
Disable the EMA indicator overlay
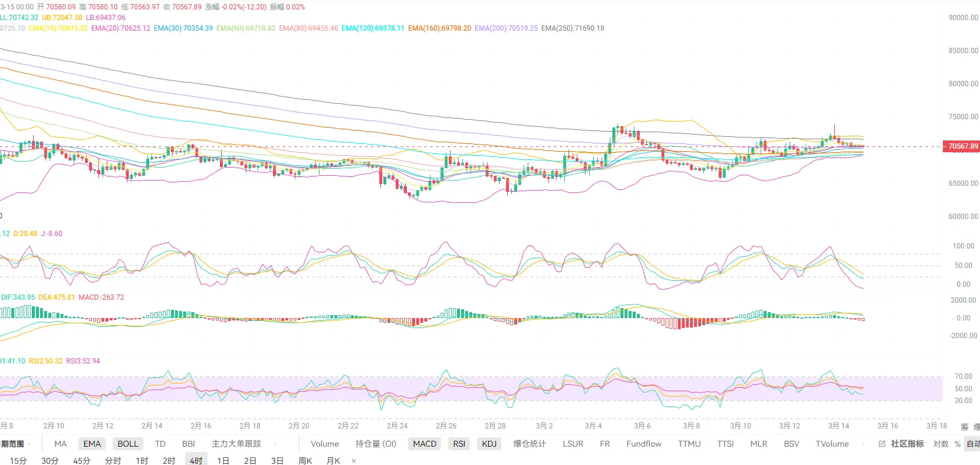(92, 444)
